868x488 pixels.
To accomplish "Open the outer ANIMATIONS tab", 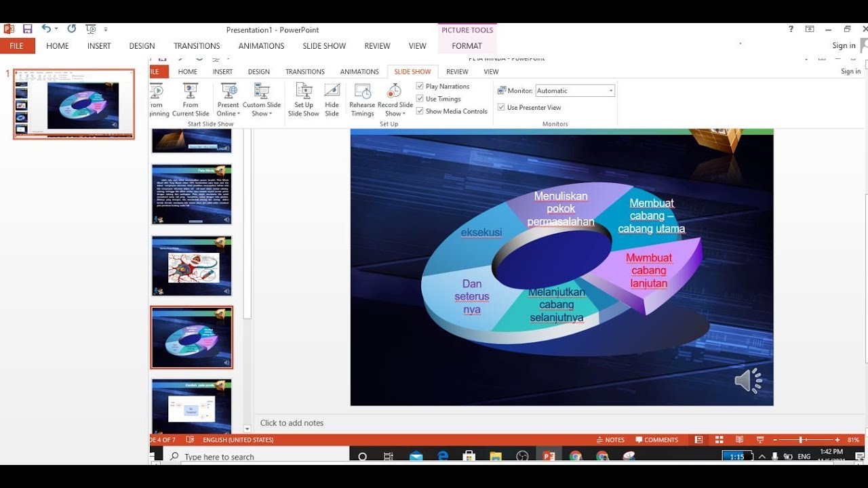I will (261, 46).
